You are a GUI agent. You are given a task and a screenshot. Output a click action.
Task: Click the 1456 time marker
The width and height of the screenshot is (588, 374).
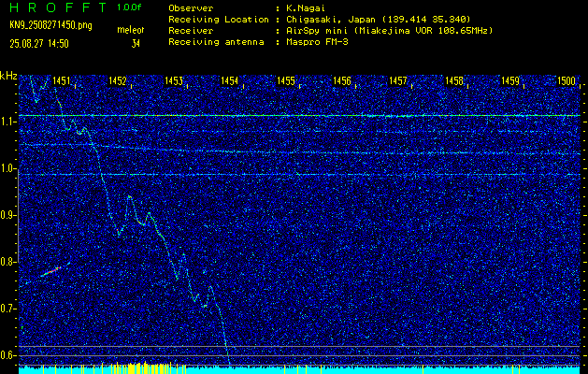click(341, 80)
